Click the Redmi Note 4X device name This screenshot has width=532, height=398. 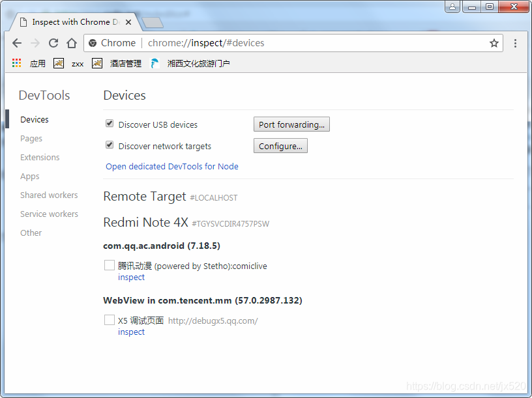(x=145, y=222)
